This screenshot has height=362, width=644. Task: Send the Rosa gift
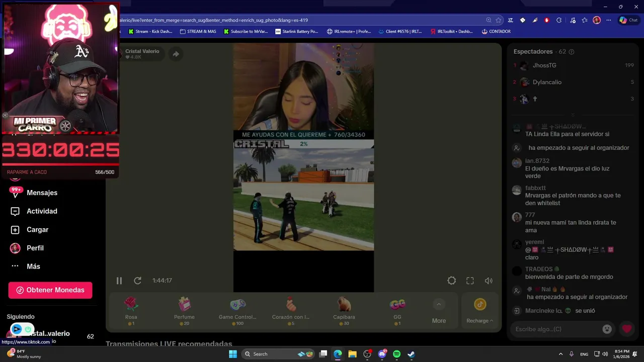(131, 310)
